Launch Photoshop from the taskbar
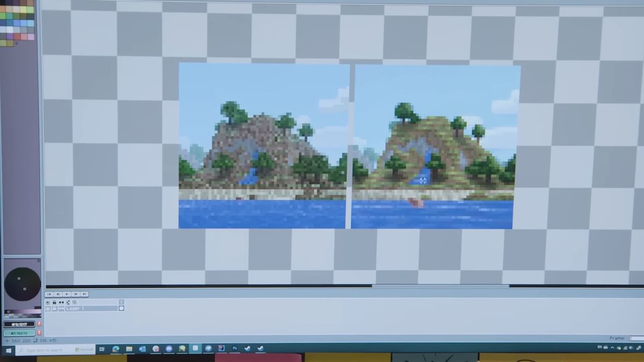The height and width of the screenshot is (362, 644). coord(236,349)
